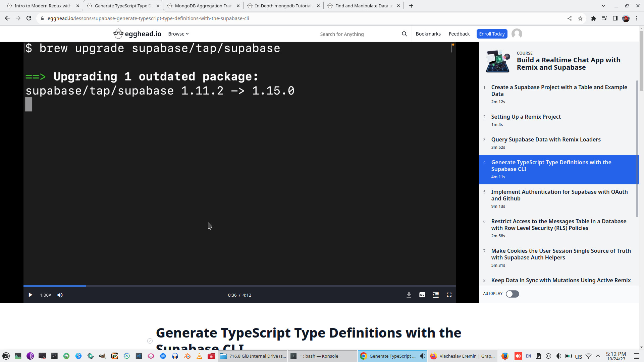The height and width of the screenshot is (362, 644).
Task: Click the egghead.io logo
Action: click(x=138, y=34)
